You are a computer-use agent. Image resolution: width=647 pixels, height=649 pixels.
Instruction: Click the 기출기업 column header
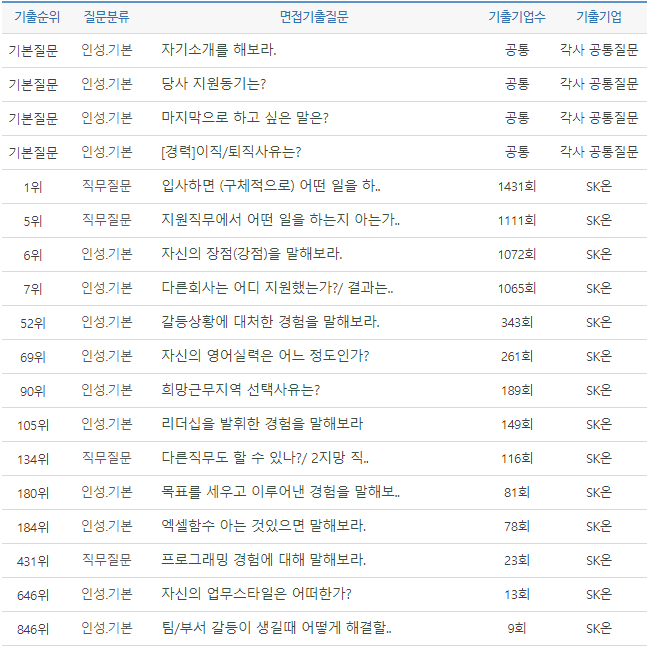pos(598,17)
